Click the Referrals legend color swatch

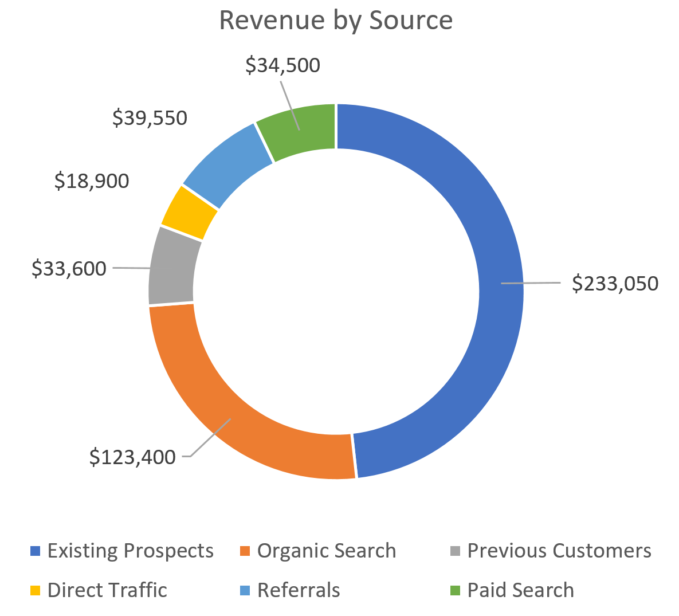tap(245, 590)
